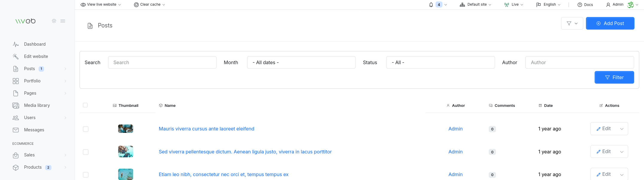
Task: Open the Month All dates dropdown
Action: (x=301, y=62)
